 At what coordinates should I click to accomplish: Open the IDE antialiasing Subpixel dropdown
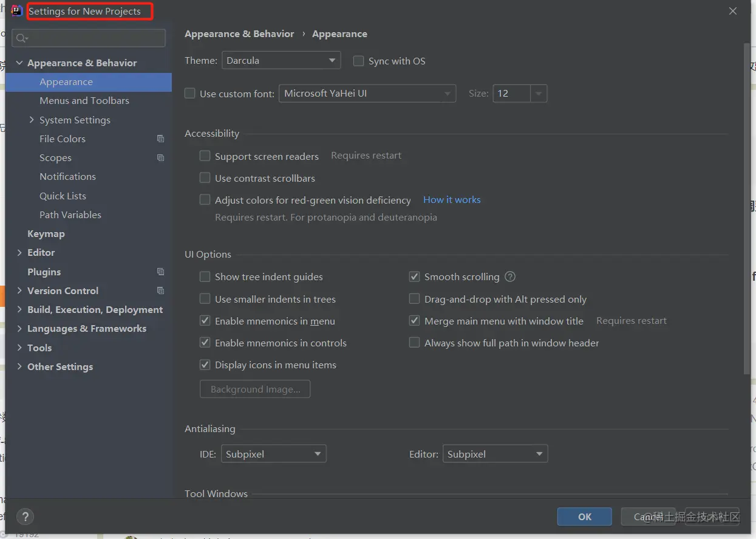[274, 454]
